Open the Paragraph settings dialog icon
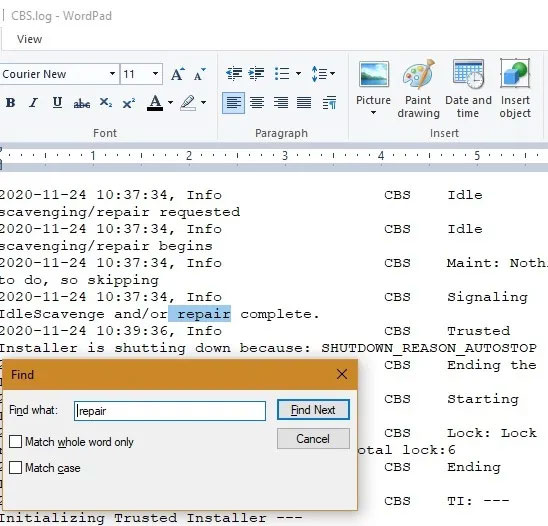This screenshot has width=548, height=526. 329,103
